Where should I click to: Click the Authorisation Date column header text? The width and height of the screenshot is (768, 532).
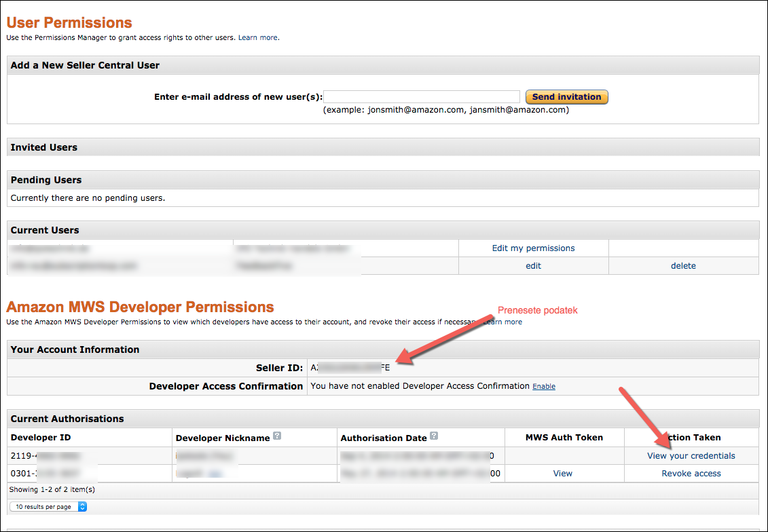(384, 438)
